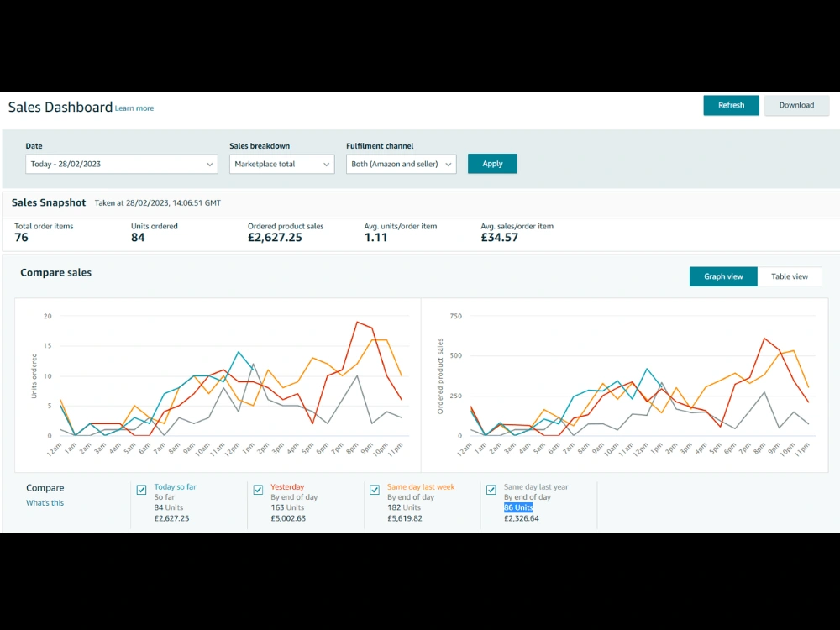This screenshot has width=840, height=630.
Task: Switch to Graph view tab
Action: click(723, 276)
